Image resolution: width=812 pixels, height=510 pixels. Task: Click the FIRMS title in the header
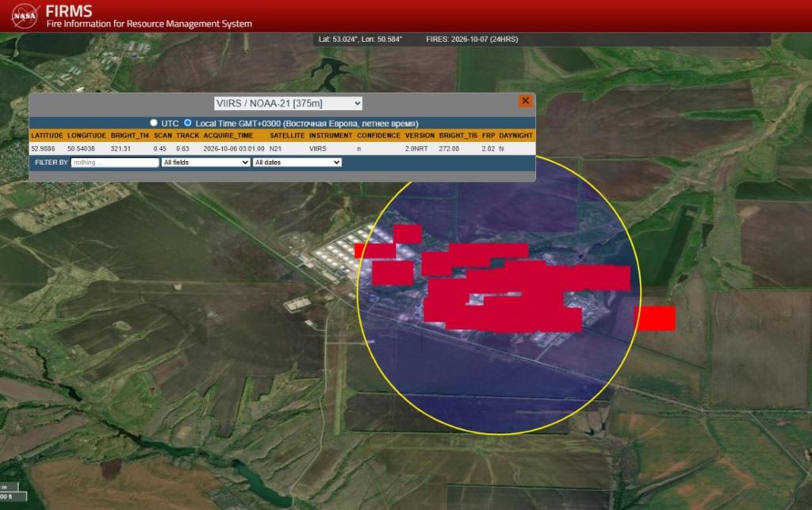coord(69,11)
